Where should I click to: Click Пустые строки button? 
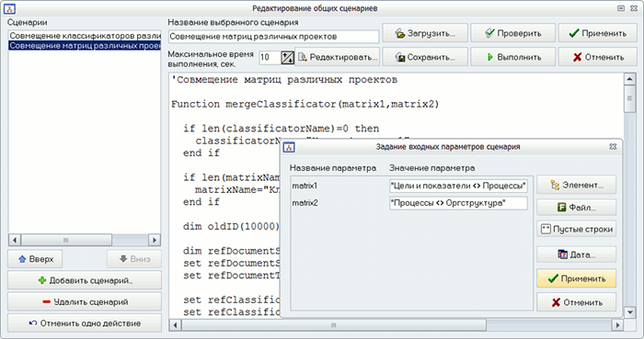(x=576, y=229)
